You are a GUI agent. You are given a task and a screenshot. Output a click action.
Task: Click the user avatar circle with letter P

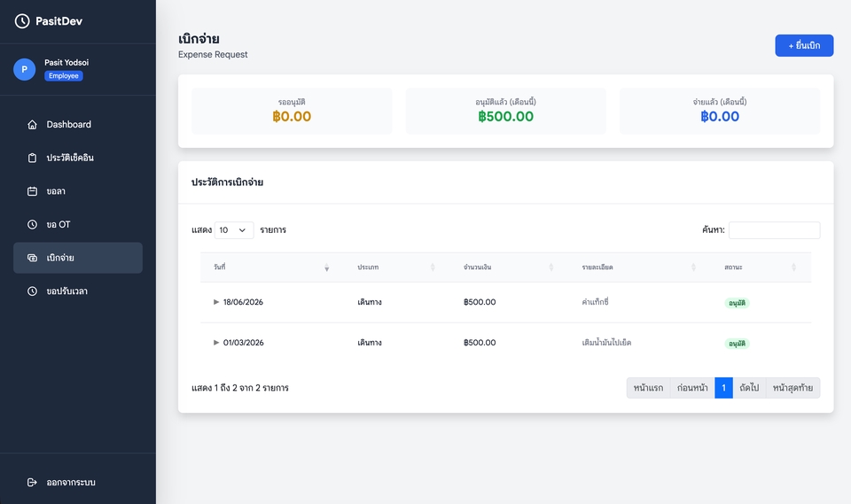click(25, 69)
